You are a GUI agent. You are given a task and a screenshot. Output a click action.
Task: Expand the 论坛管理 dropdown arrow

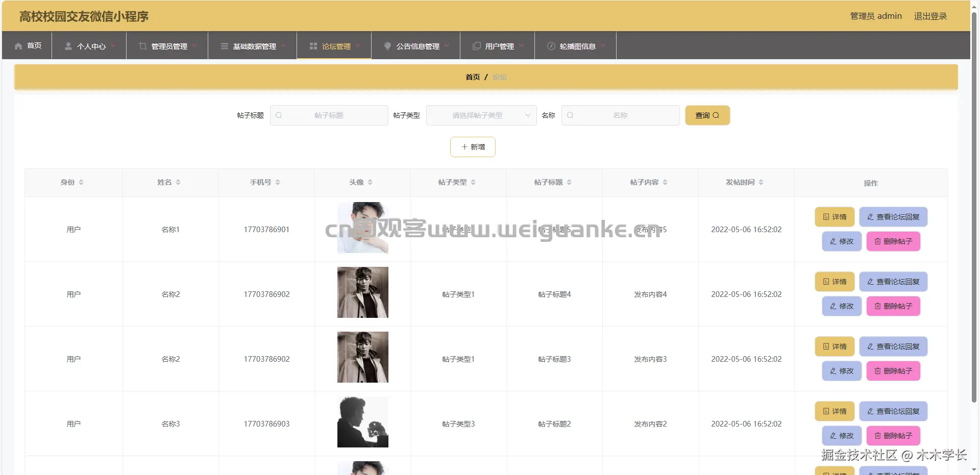pos(358,45)
